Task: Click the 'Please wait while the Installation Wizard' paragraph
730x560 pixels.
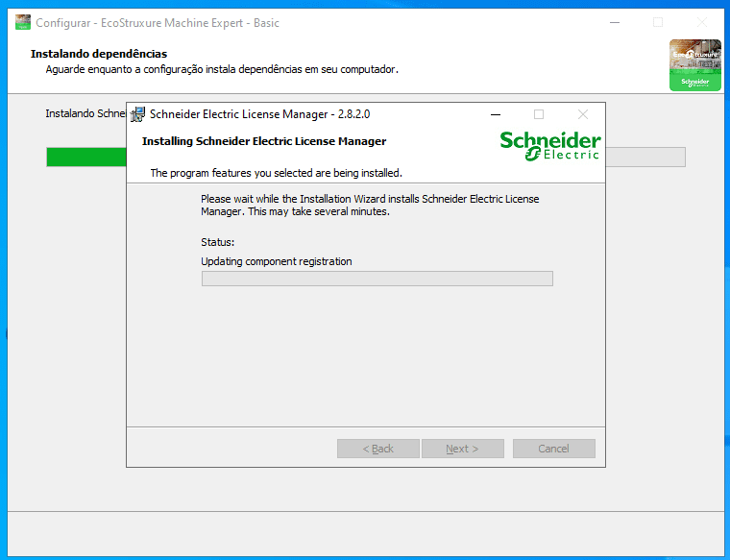Action: click(x=370, y=205)
